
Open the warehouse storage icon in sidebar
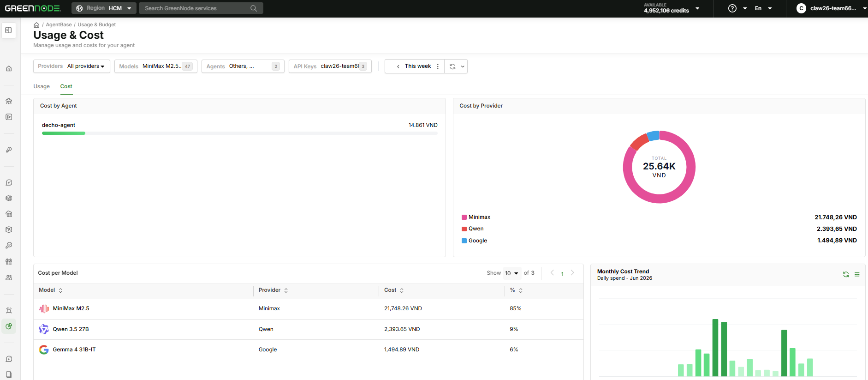tap(9, 214)
